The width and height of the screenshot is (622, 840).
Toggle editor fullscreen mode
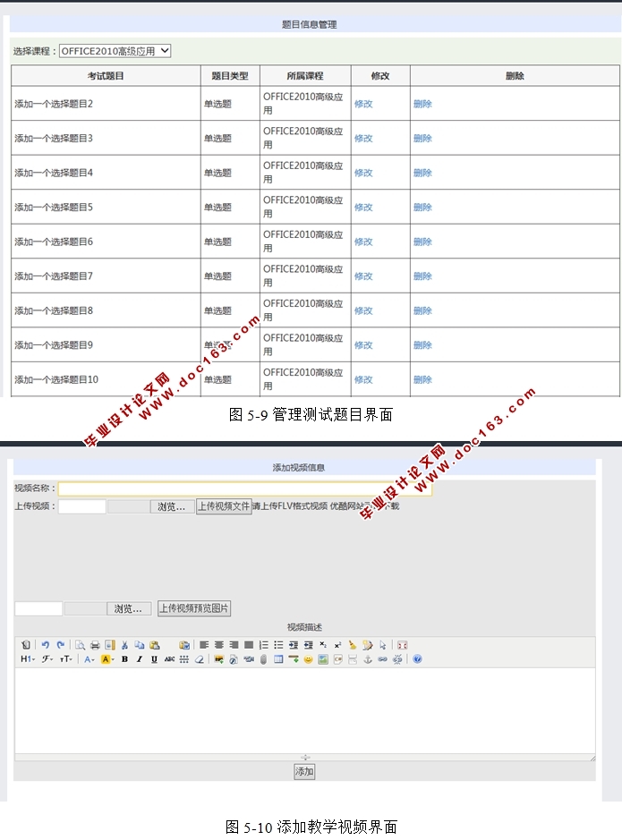tap(403, 645)
